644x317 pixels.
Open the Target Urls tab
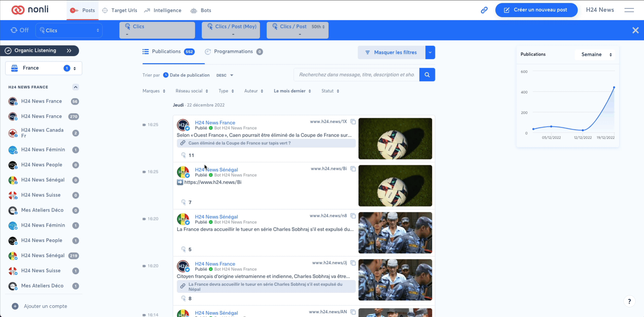coord(120,10)
